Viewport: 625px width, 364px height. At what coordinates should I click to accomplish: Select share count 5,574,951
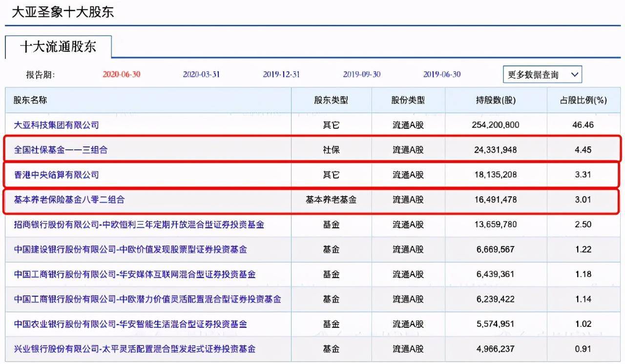click(496, 324)
